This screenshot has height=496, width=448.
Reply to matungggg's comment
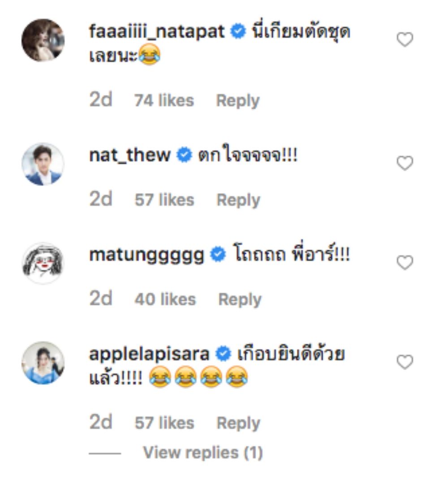point(240,299)
